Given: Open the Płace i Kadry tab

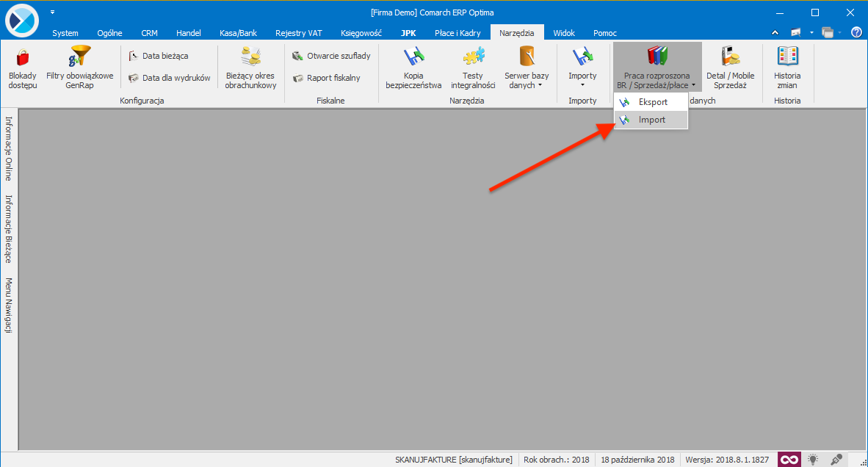Looking at the screenshot, I should (457, 33).
